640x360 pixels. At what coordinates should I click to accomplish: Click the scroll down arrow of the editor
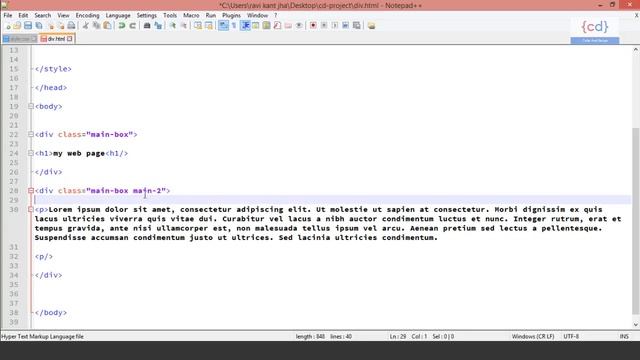(x=636, y=324)
